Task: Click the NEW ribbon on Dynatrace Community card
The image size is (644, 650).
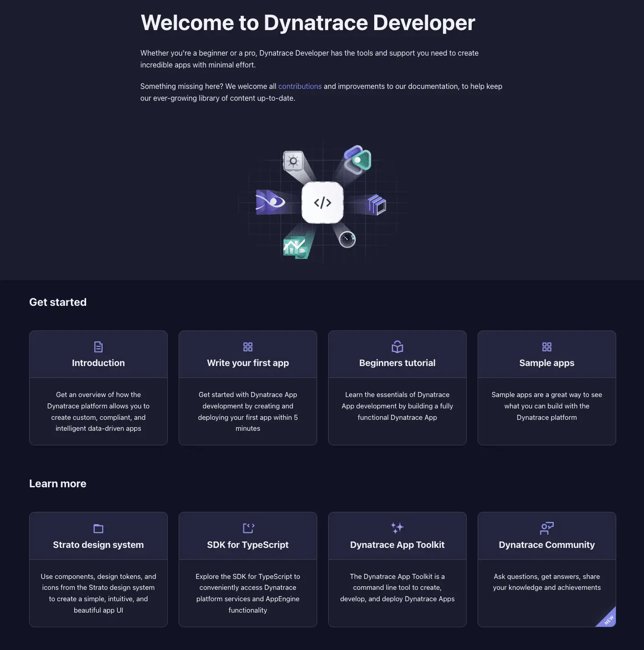Action: (x=608, y=619)
